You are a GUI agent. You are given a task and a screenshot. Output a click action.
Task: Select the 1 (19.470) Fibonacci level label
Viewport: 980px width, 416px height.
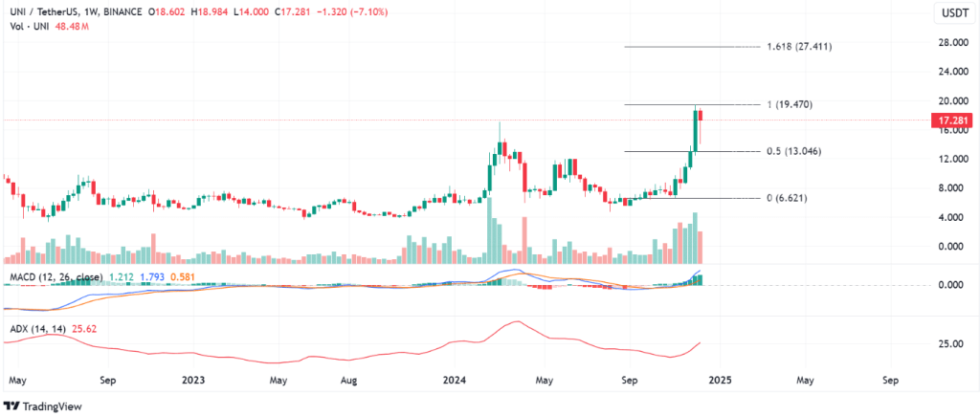790,105
